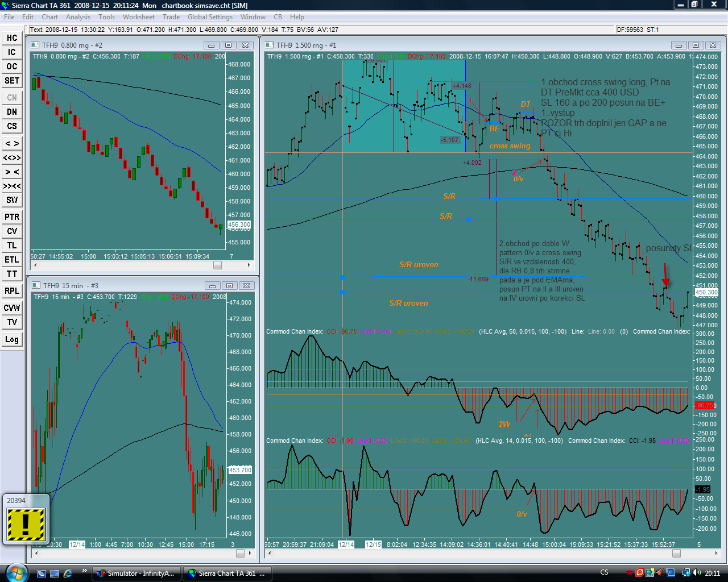Click the OC toolbar button
This screenshot has height=582, width=728.
click(12, 66)
